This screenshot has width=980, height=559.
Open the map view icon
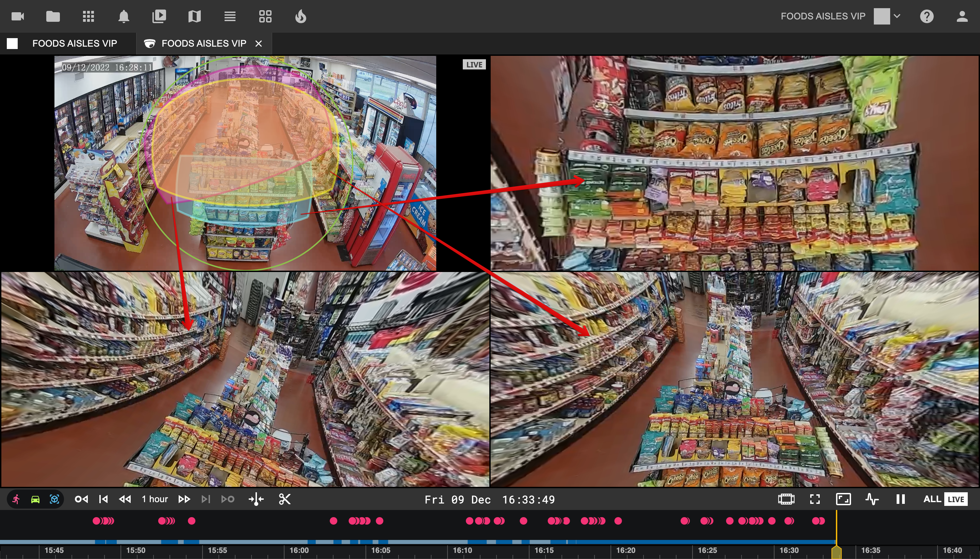[x=195, y=16]
